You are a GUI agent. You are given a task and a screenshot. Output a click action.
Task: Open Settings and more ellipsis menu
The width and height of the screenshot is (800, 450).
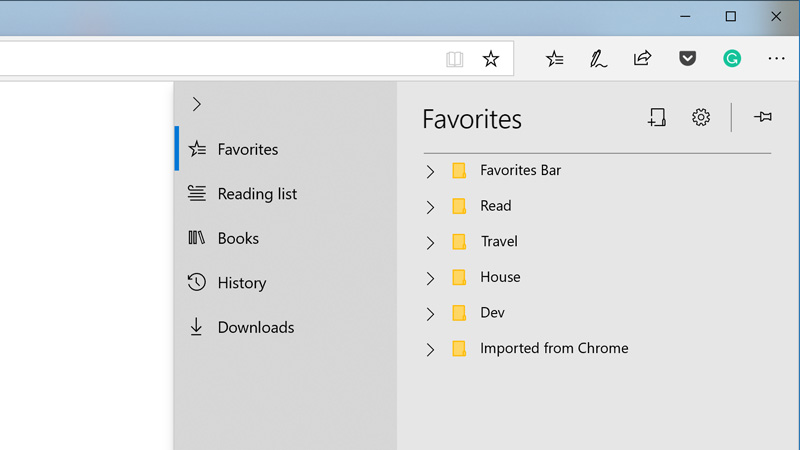(776, 59)
